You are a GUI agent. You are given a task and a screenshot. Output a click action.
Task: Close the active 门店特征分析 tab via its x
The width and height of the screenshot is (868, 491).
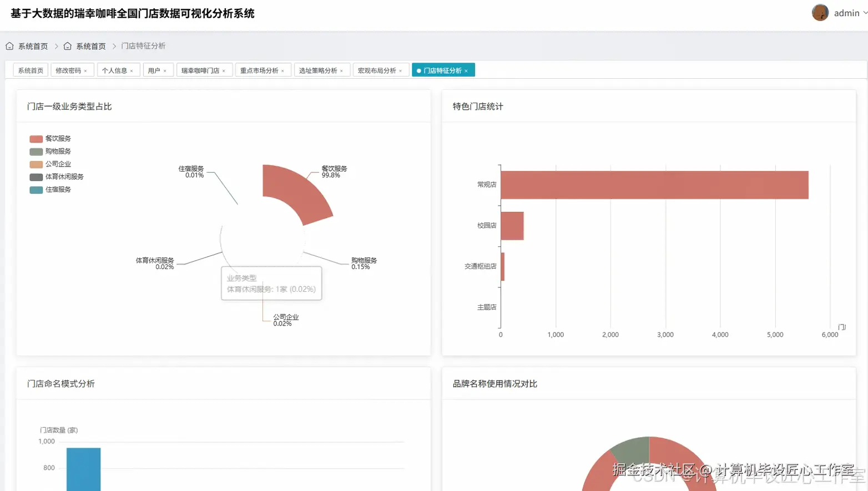pyautogui.click(x=466, y=71)
